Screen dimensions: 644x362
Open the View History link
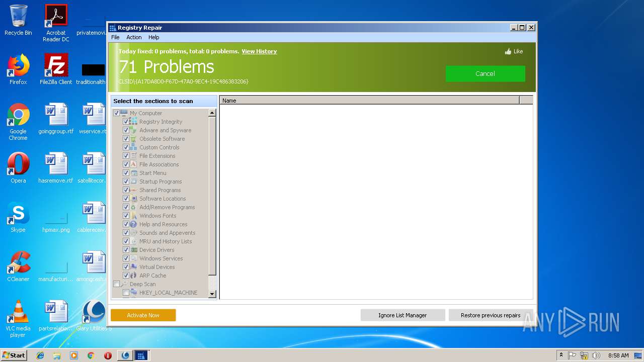point(259,51)
